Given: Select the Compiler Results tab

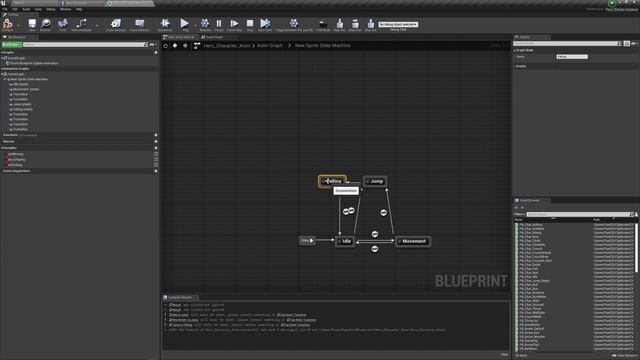Looking at the screenshot, I should click(x=180, y=298).
